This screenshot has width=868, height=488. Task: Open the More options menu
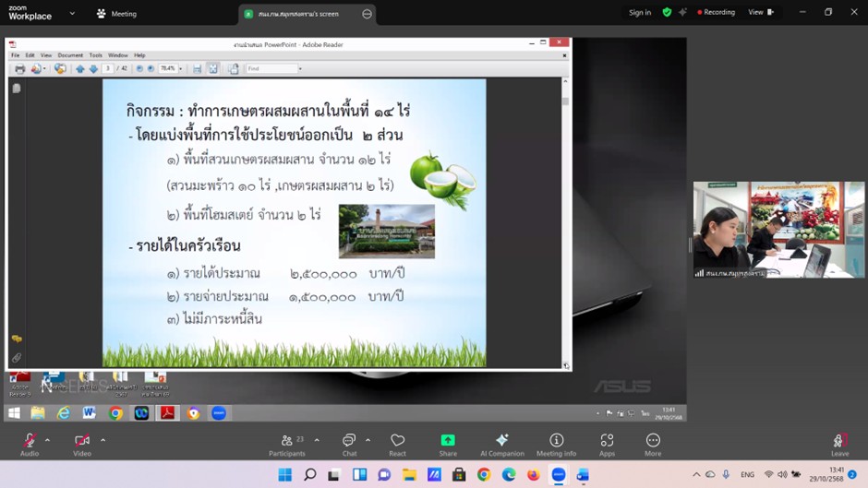click(653, 441)
